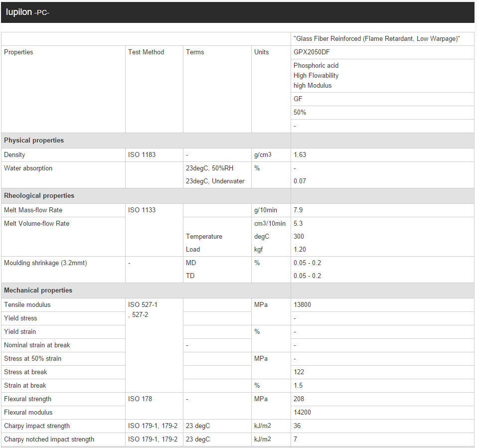
Task: Select the ISO 1133 test method
Action: tap(142, 210)
